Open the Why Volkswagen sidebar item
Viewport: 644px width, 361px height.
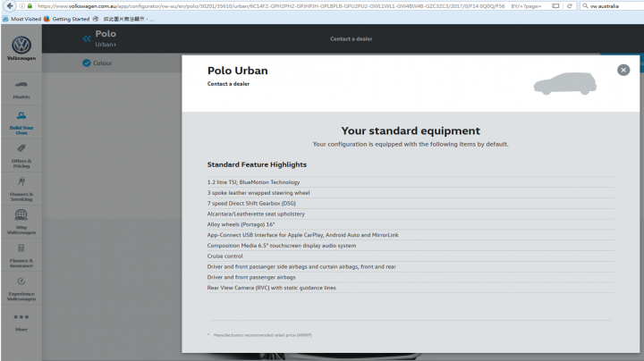click(x=21, y=222)
